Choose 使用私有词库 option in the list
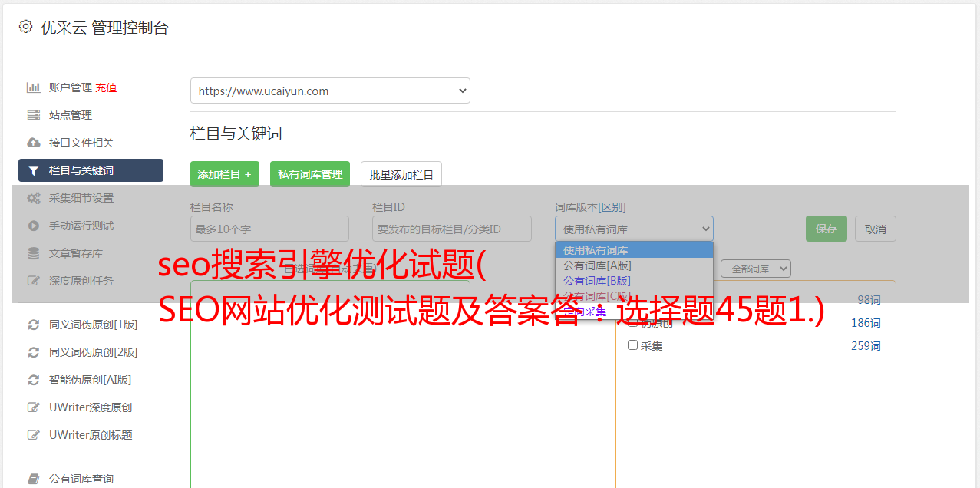980x488 pixels. point(634,250)
